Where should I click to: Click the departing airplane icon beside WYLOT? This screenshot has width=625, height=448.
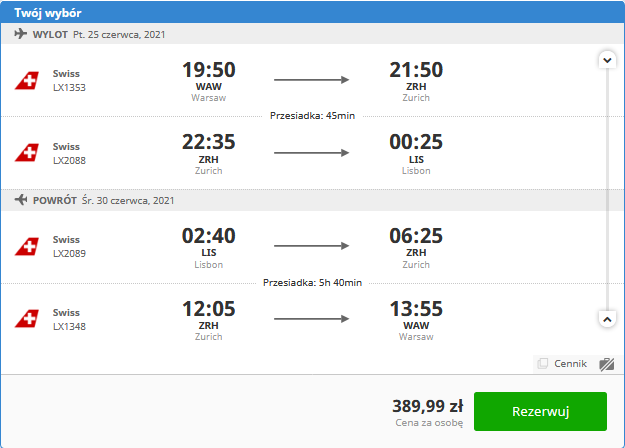tap(21, 34)
